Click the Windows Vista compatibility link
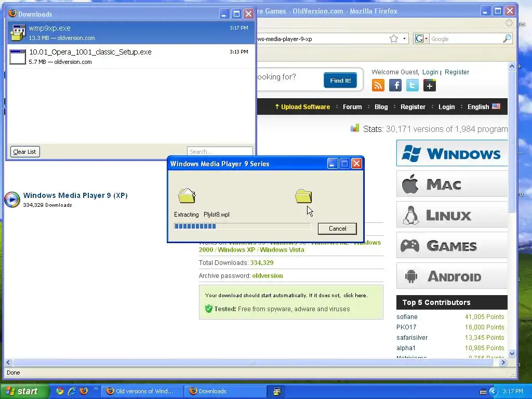This screenshot has width=532, height=399. click(282, 250)
